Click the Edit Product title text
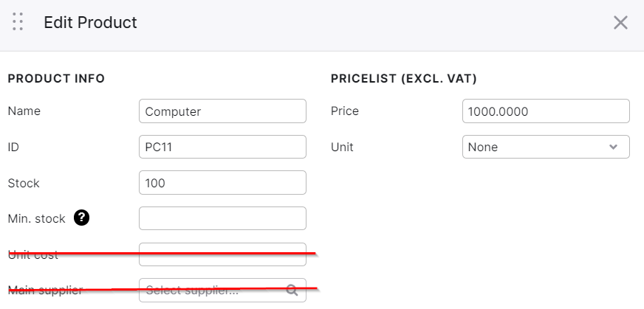The width and height of the screenshot is (644, 309). 90,22
